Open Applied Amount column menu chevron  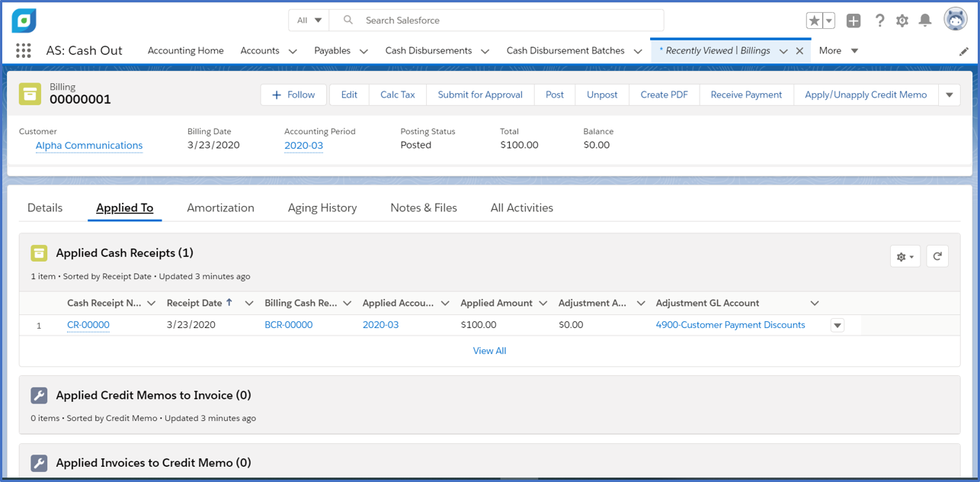point(543,304)
